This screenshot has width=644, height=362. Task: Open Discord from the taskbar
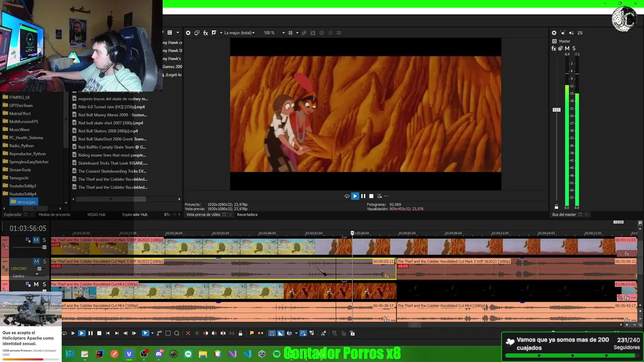pyautogui.click(x=158, y=354)
